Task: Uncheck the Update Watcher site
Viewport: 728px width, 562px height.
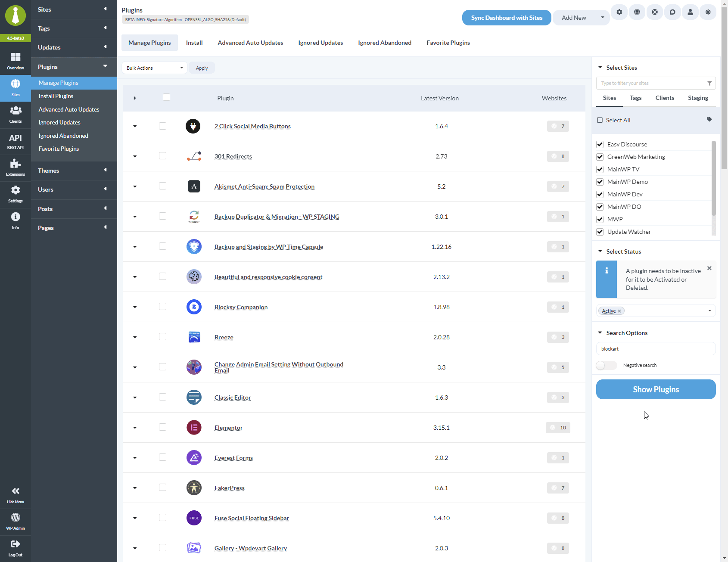Action: [x=600, y=232]
